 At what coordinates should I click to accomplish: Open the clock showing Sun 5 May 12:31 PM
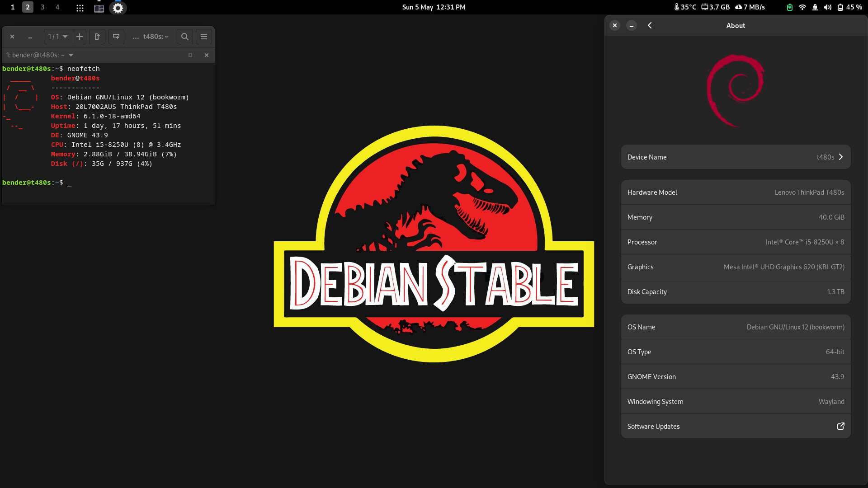(x=434, y=7)
